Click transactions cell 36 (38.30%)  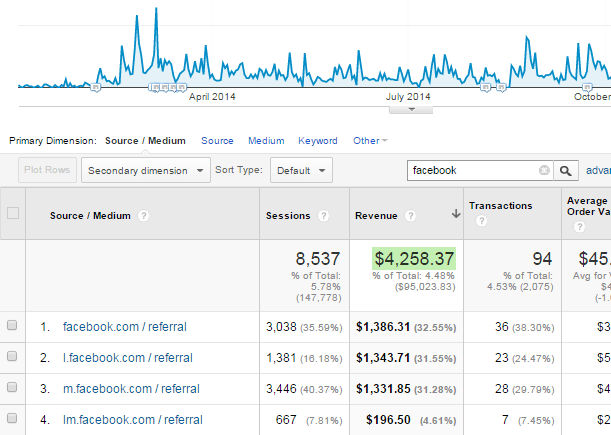tap(524, 327)
